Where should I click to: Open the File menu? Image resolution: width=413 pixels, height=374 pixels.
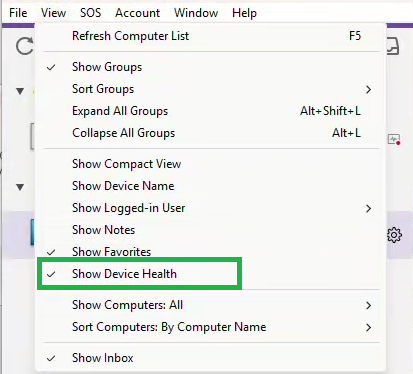point(18,13)
